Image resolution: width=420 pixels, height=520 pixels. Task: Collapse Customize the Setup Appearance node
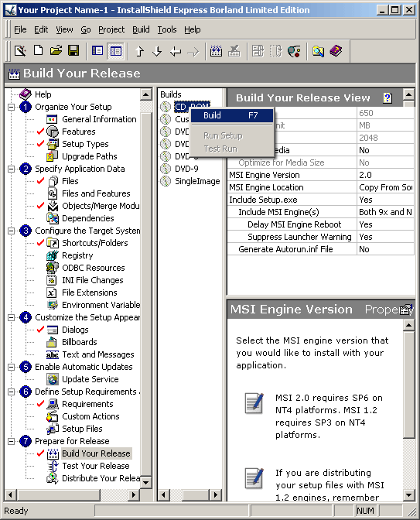click(x=12, y=317)
